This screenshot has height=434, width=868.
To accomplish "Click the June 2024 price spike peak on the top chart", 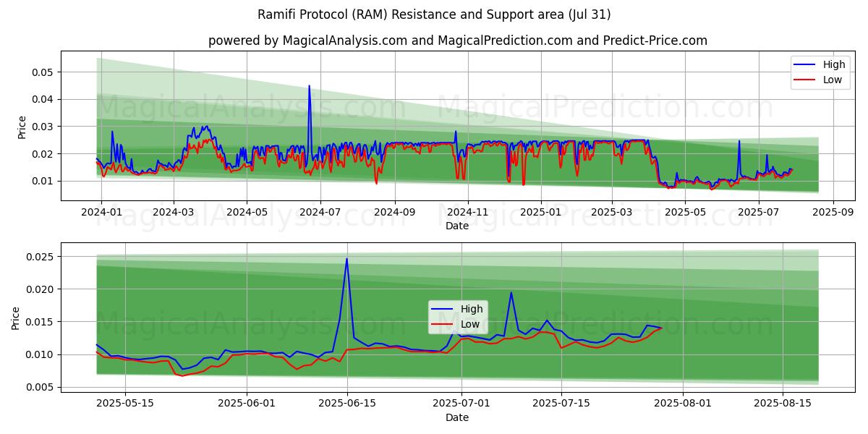I will coord(310,86).
